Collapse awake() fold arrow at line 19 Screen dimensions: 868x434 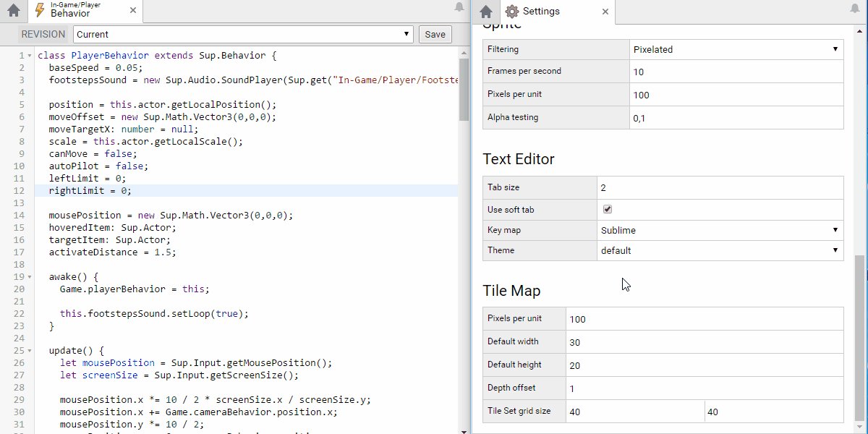29,277
